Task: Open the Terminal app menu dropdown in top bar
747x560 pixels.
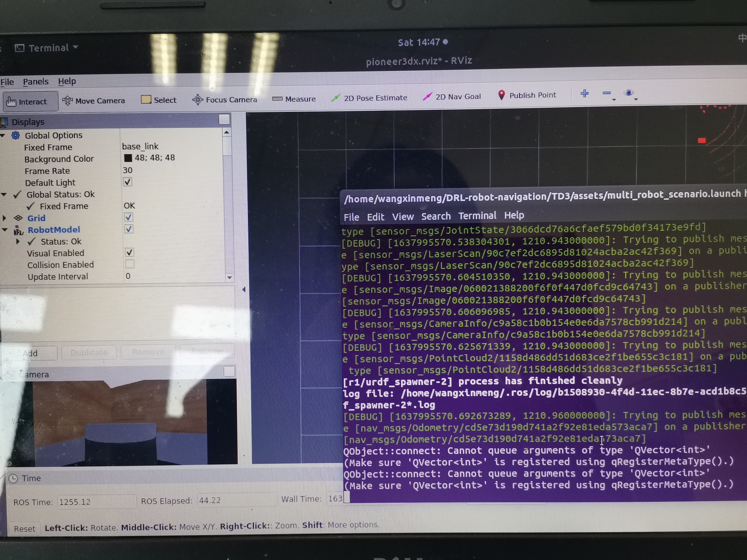Action: click(x=47, y=48)
